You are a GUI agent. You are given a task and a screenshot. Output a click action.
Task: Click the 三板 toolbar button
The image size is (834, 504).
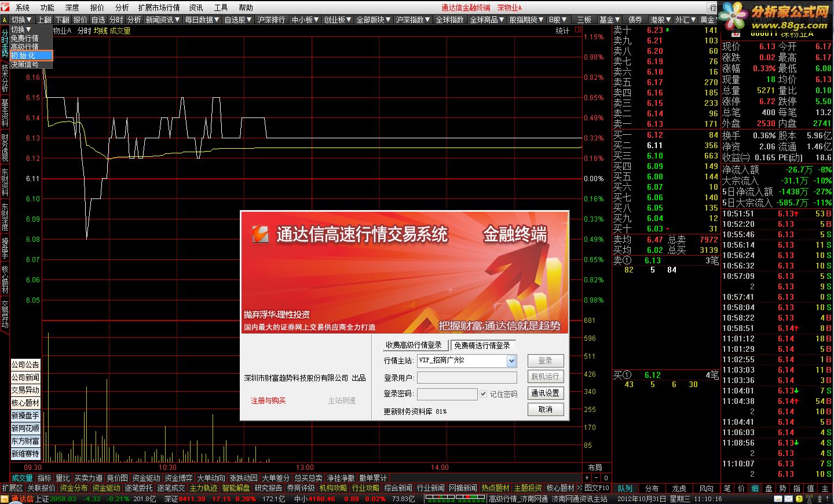click(584, 20)
